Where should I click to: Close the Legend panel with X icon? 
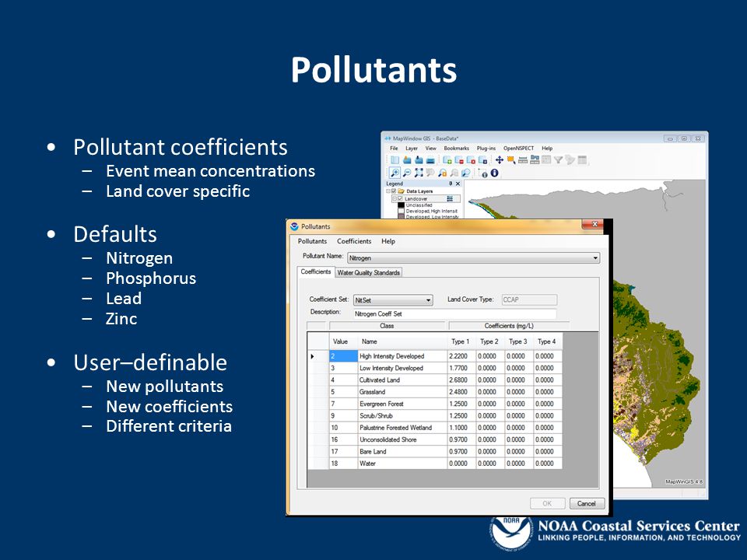click(x=458, y=184)
